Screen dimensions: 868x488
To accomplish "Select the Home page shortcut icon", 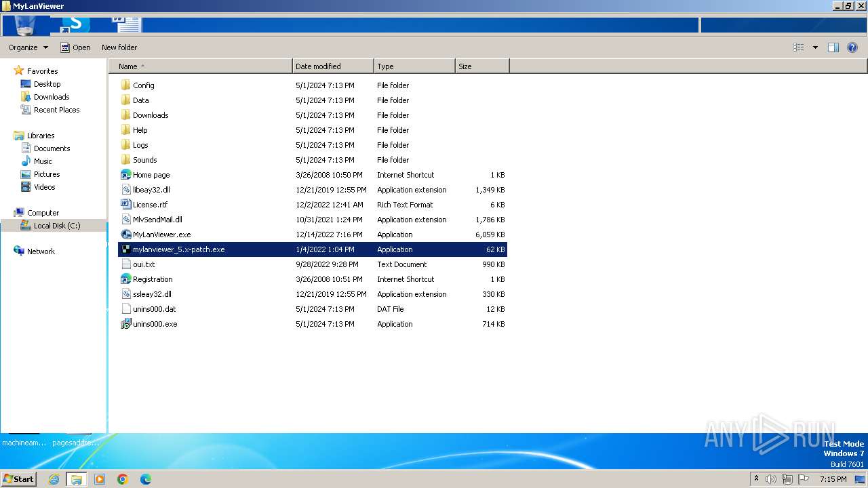I will tap(125, 175).
